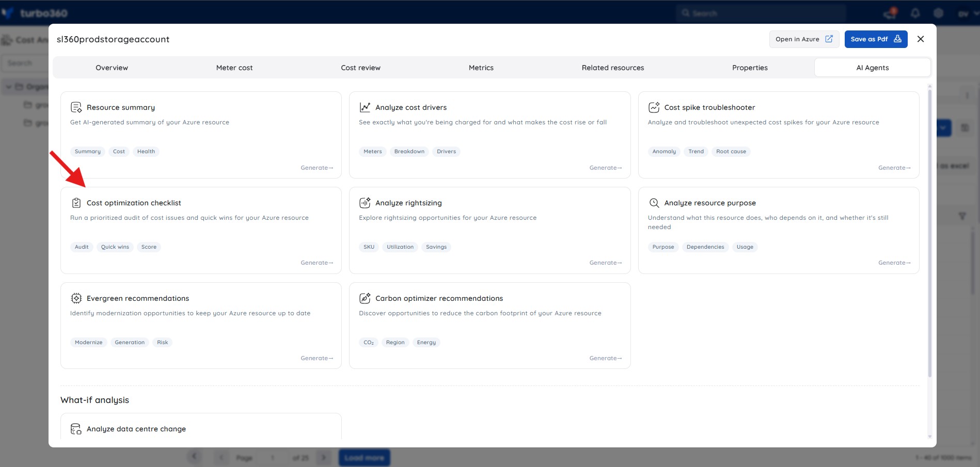The height and width of the screenshot is (467, 980).
Task: Click the Cost optimization checklist clipboard icon
Action: click(76, 203)
